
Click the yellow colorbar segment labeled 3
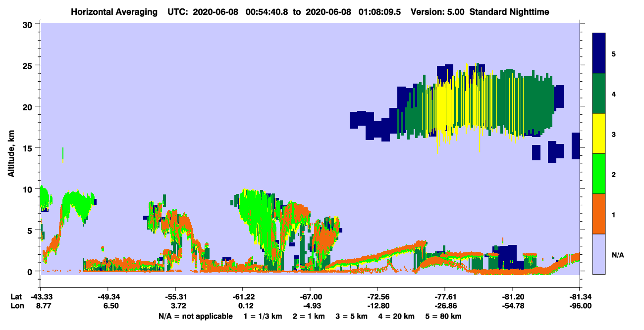tap(599, 134)
